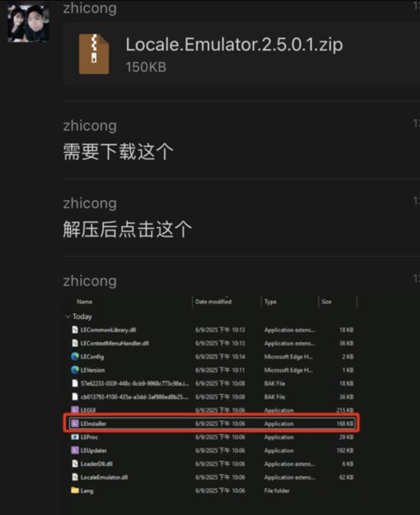Click the 215 KB size of LEGUI
This screenshot has width=420, height=515.
345,410
